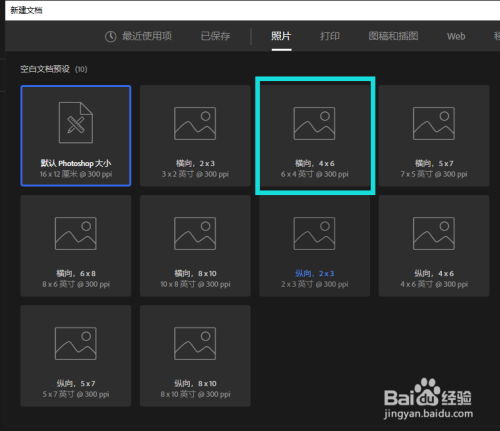500x431 pixels.
Task: Select the 默认 Photoshop 大小 preset icon
Action: [x=76, y=123]
